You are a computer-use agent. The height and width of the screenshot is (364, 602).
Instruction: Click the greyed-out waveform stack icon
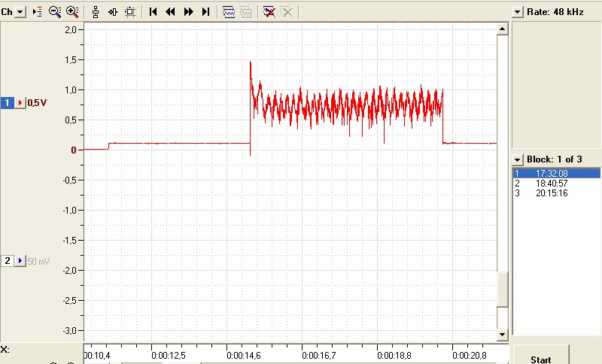246,12
